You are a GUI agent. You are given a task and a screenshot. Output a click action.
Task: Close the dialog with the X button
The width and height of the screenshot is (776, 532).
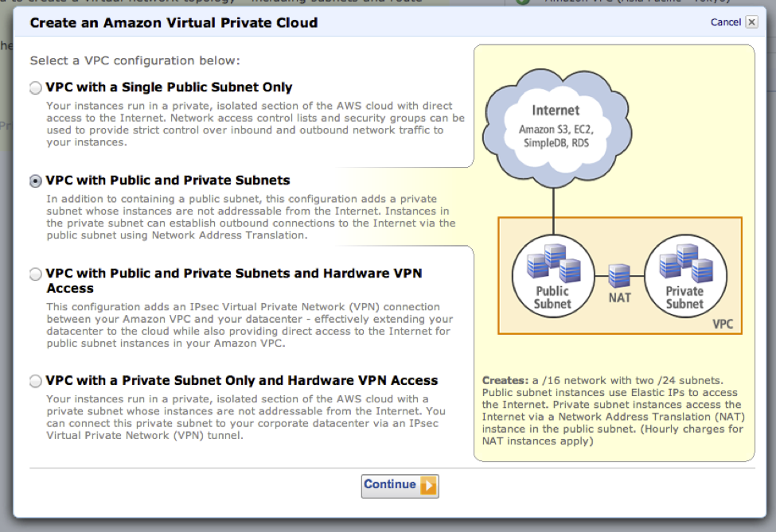click(x=752, y=21)
